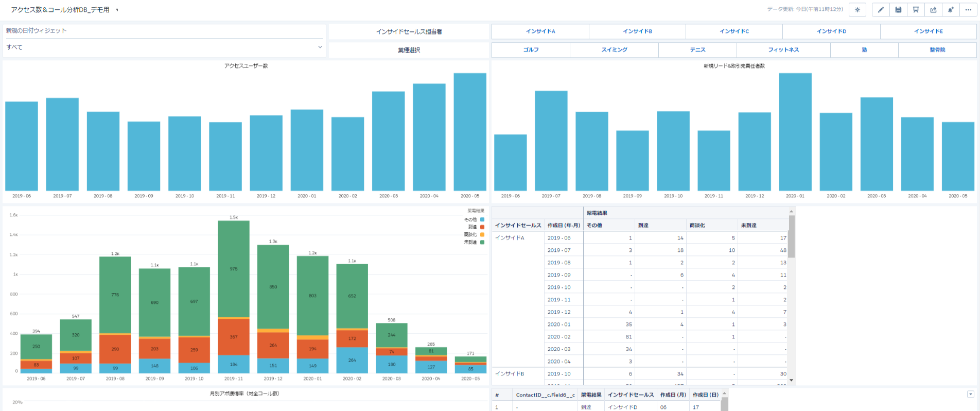Open dropdown arrow at far right of detail table

point(970,394)
